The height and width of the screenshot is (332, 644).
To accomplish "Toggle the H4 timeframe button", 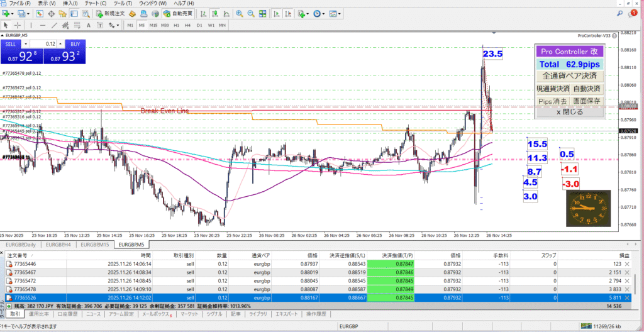I will click(x=187, y=25).
